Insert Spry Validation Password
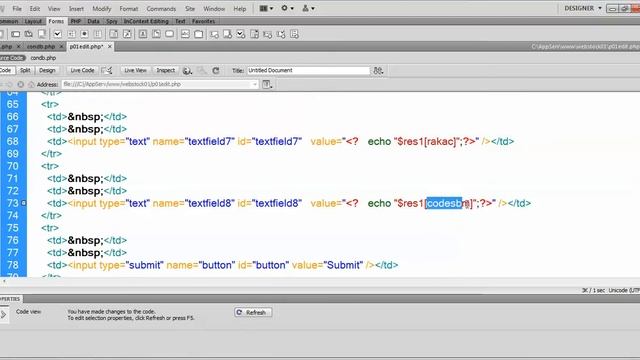This screenshot has width=640, height=360. (267, 34)
